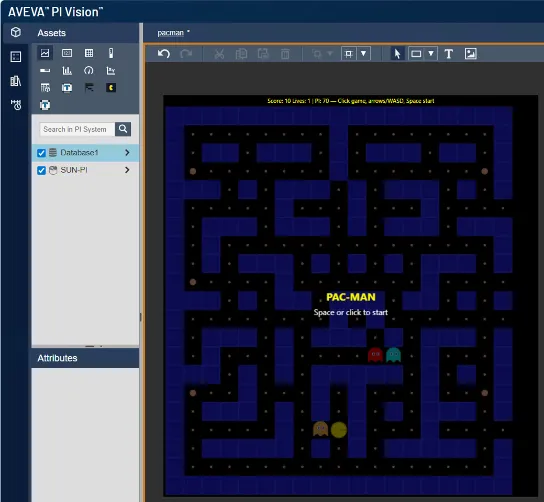Image resolution: width=544 pixels, height=502 pixels.
Task: Select the XY Plot symbol
Action: (x=111, y=70)
